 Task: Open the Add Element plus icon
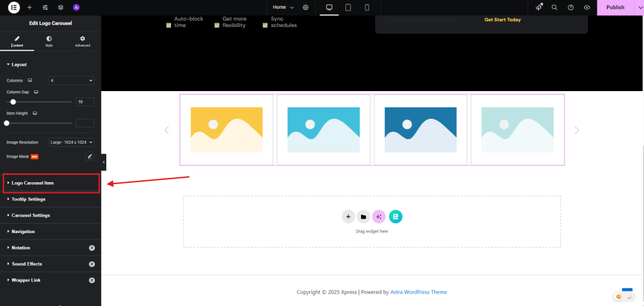click(30, 8)
